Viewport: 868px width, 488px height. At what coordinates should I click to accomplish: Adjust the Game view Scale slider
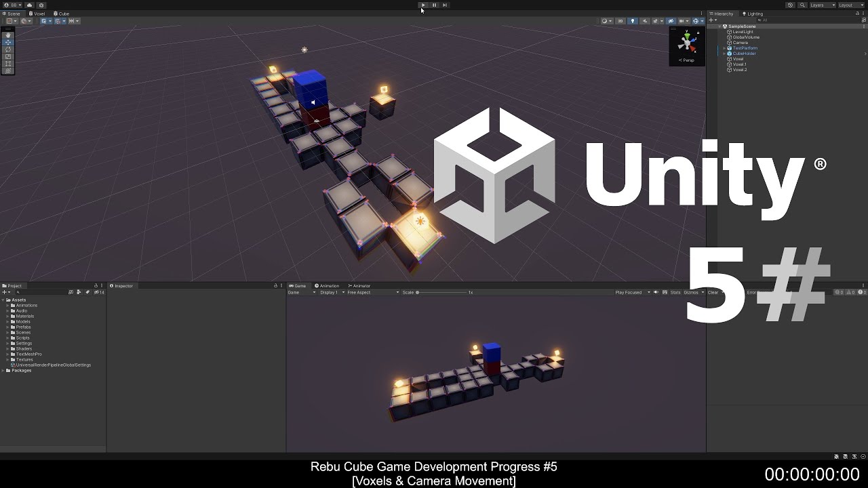[x=441, y=292]
